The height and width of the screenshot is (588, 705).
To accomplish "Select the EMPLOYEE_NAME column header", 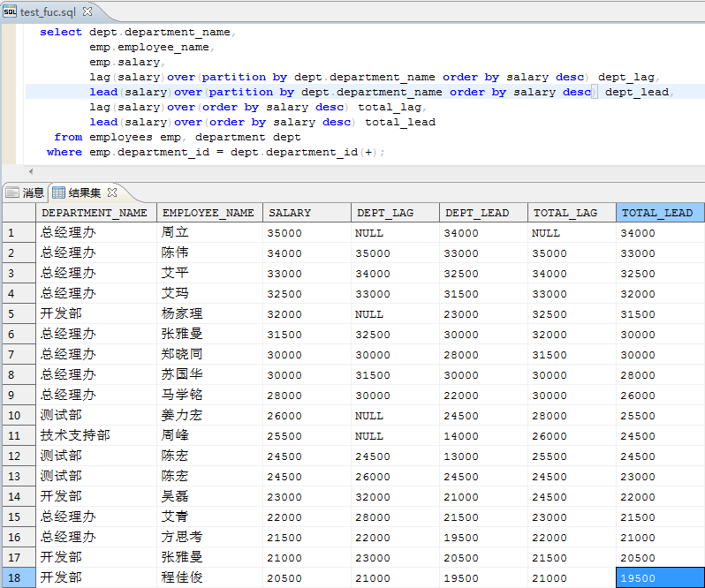I will (x=208, y=213).
